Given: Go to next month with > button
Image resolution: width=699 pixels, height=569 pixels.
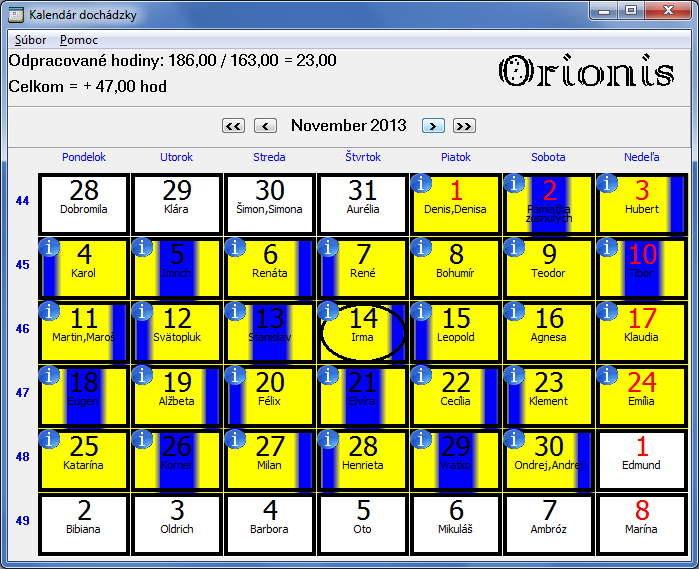Looking at the screenshot, I should (x=433, y=126).
